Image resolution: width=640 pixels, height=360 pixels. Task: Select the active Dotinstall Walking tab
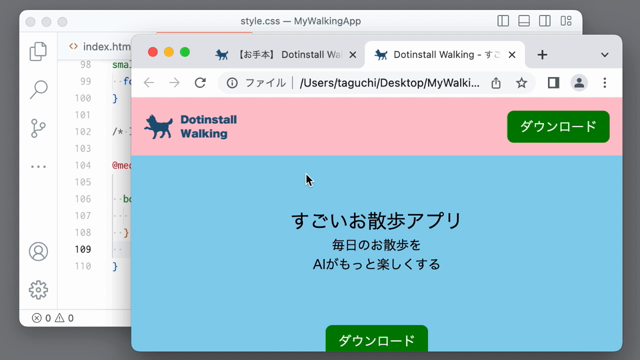pyautogui.click(x=445, y=55)
